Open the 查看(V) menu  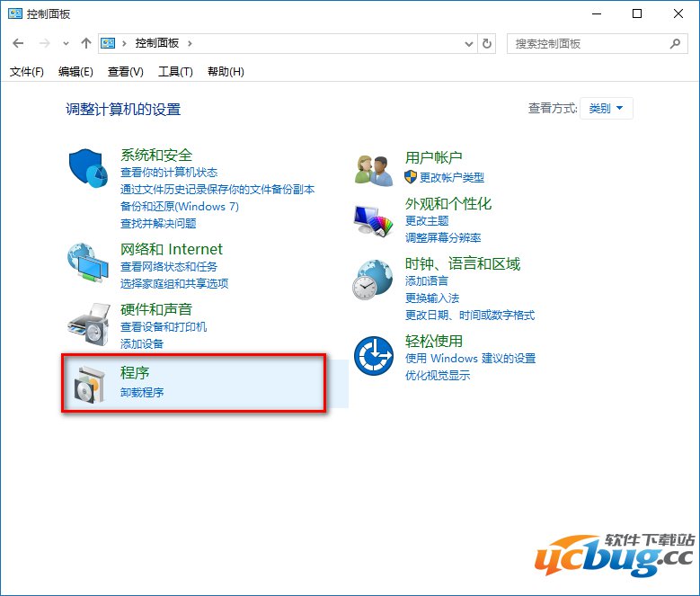pyautogui.click(x=125, y=72)
